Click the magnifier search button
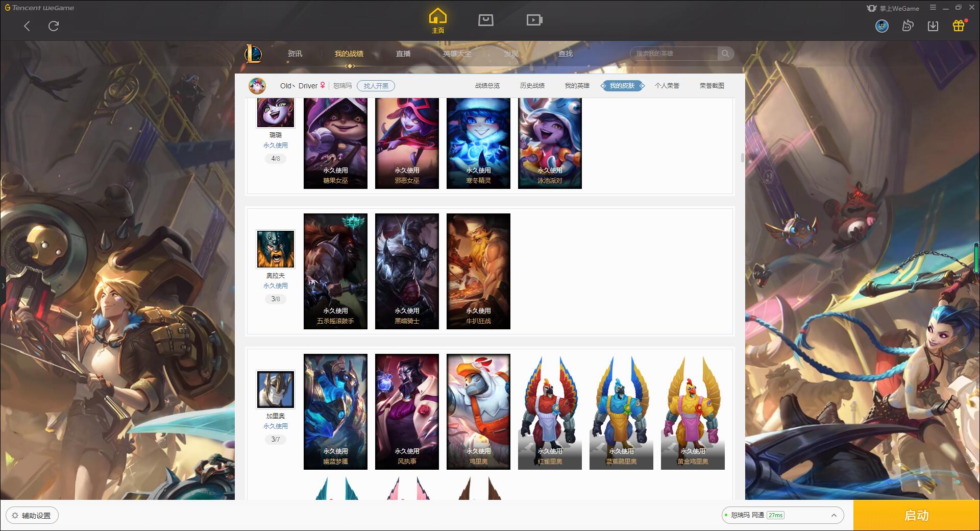Viewport: 980px width, 531px height. point(725,54)
